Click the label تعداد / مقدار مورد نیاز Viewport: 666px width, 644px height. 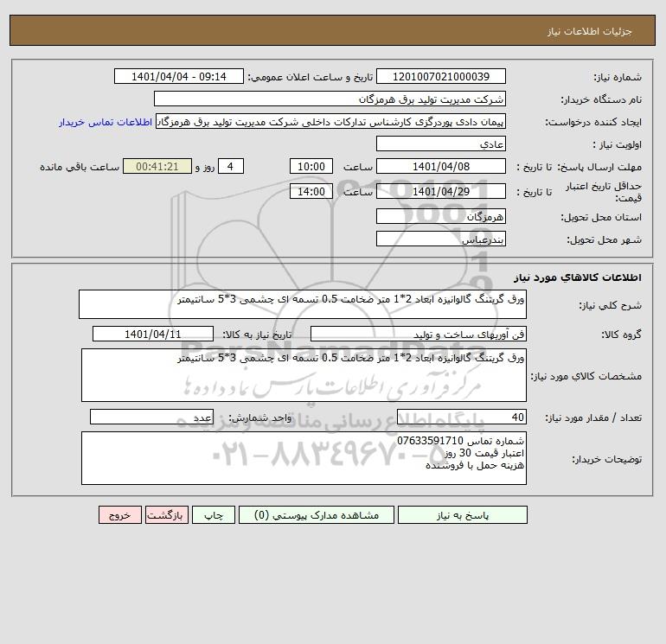(593, 418)
